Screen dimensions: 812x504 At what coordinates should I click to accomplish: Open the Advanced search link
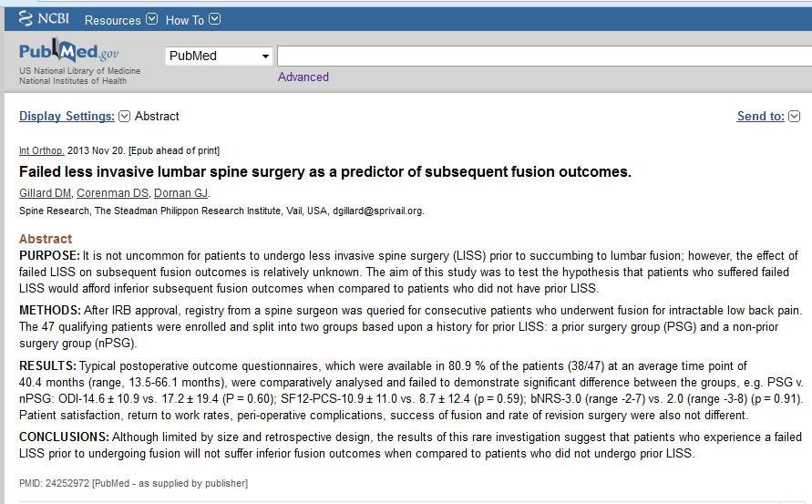pos(303,77)
